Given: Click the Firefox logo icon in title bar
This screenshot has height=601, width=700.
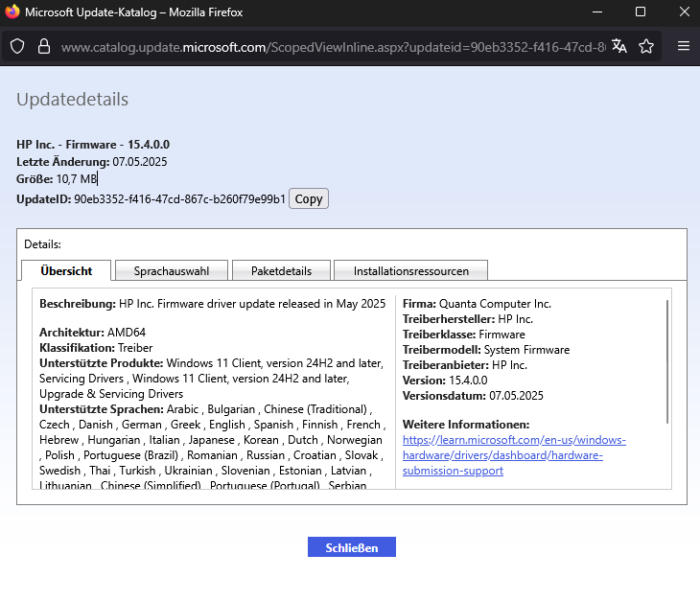Looking at the screenshot, I should click(x=12, y=12).
